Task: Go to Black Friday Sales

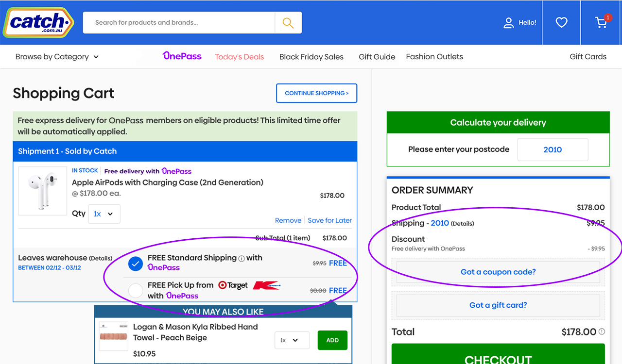Action: click(311, 57)
